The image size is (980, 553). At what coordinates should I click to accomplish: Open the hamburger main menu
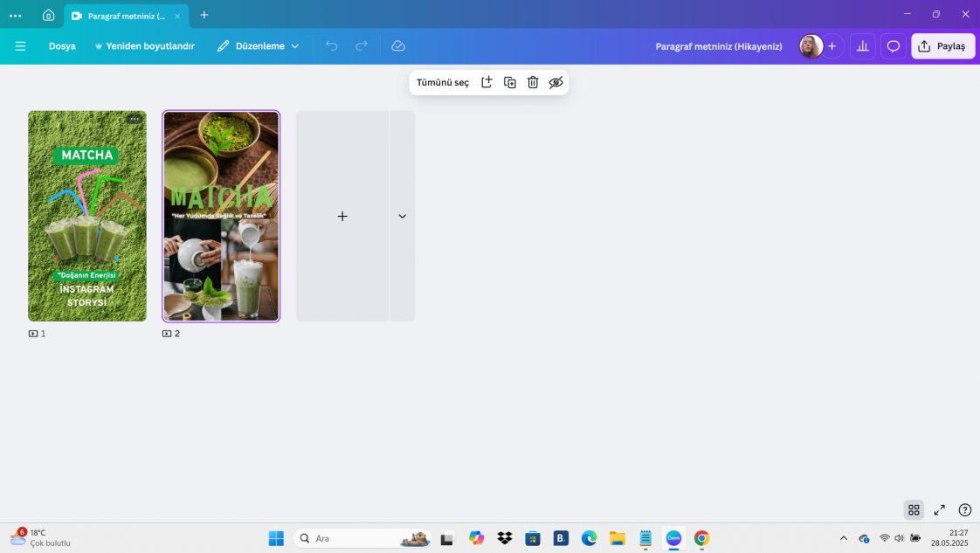coord(20,45)
